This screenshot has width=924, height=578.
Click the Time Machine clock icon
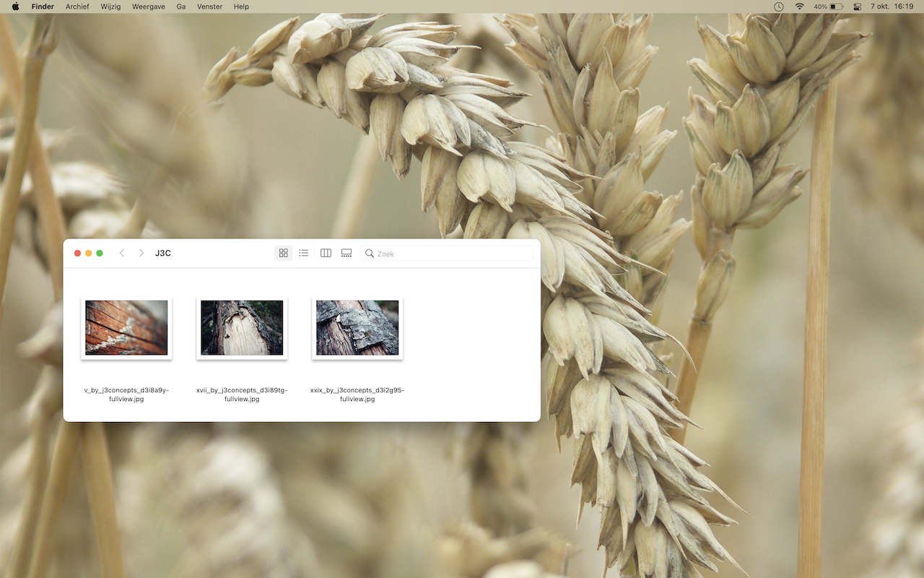[x=778, y=7]
